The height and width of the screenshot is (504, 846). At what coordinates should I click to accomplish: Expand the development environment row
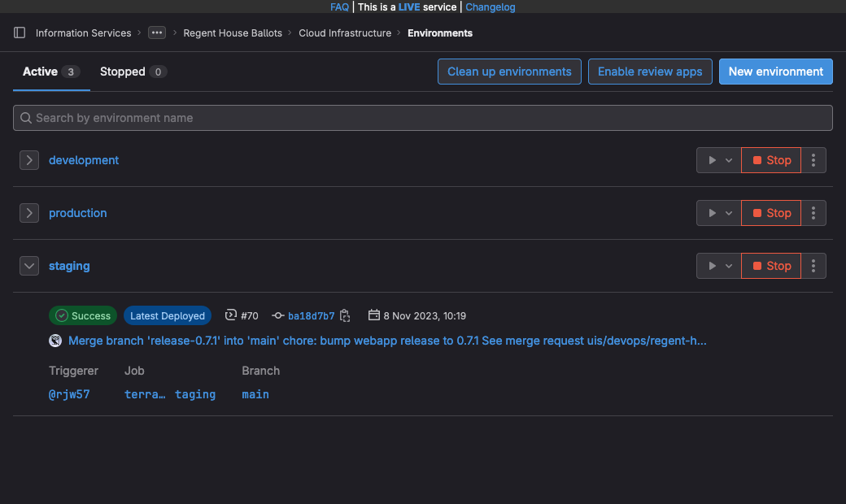point(29,160)
